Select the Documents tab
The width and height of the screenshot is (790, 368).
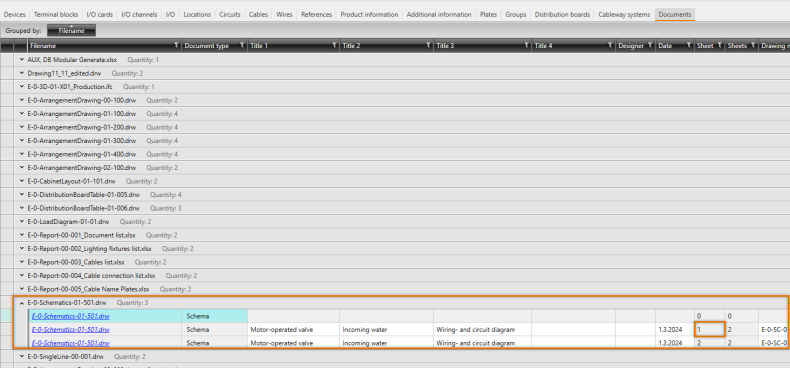pos(675,15)
